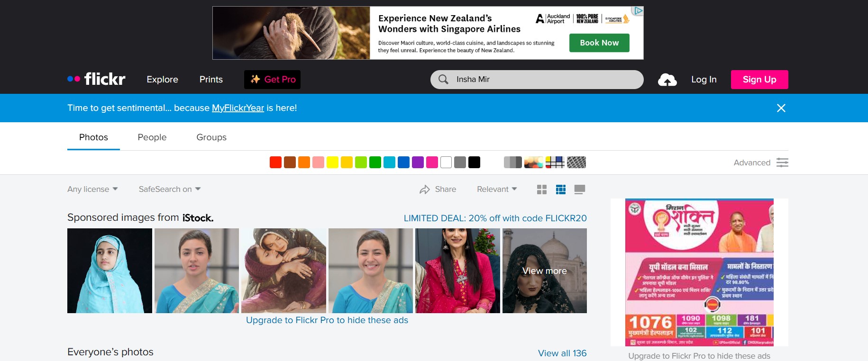Filter by shallow depth of field style
This screenshot has width=868, height=361.
(x=534, y=162)
